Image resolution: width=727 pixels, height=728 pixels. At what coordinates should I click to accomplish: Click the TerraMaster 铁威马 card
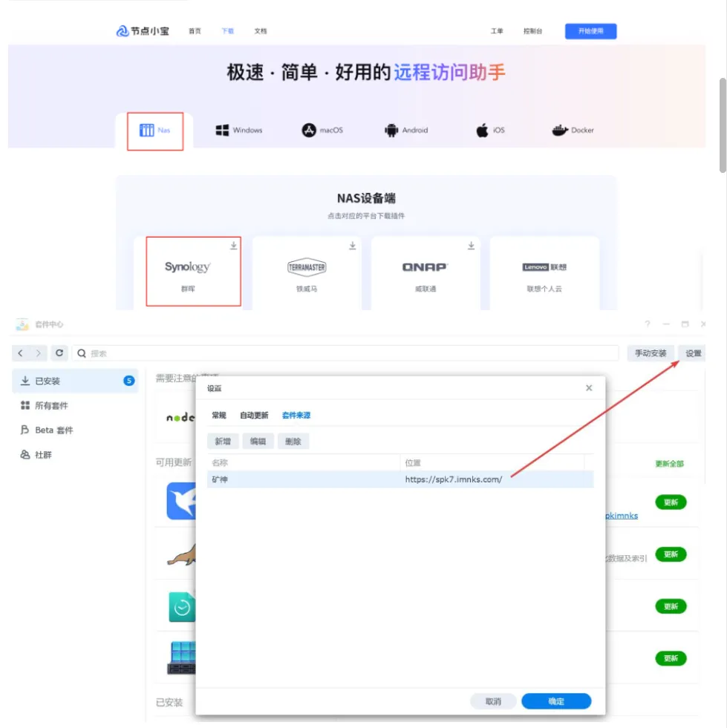click(x=307, y=274)
